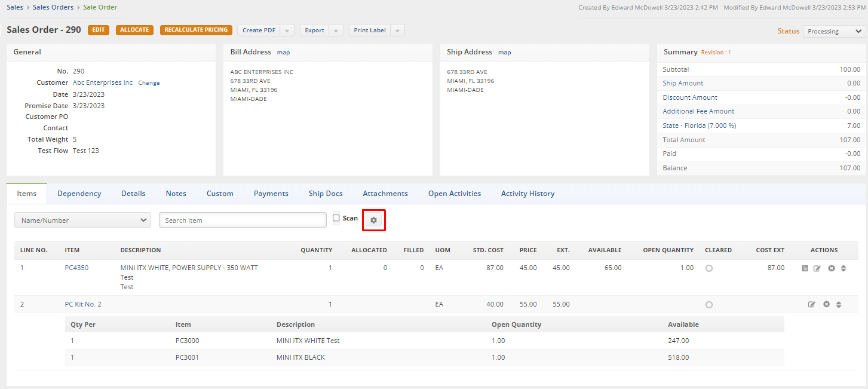
Task: Click the Revision : 1 label
Action: [x=716, y=53]
